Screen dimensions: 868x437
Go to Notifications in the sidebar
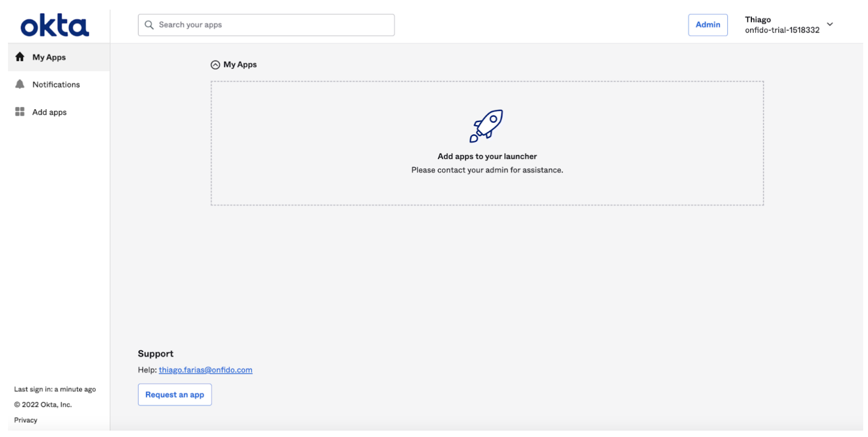(59, 84)
